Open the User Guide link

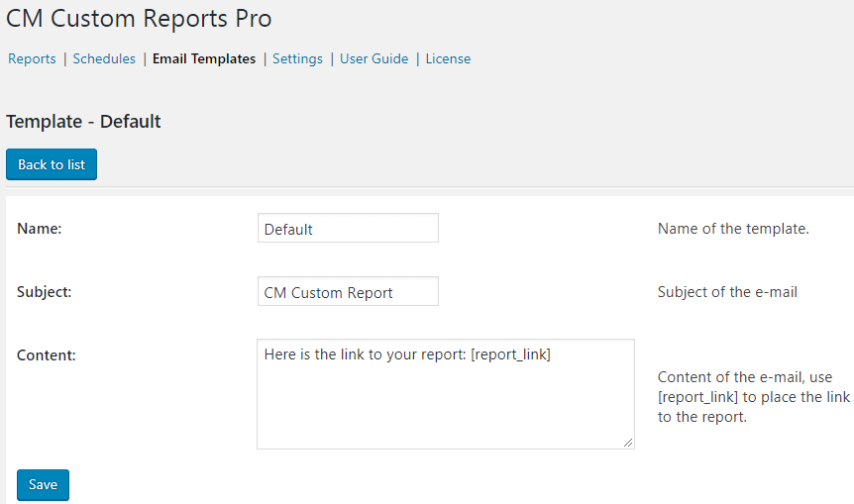click(374, 58)
